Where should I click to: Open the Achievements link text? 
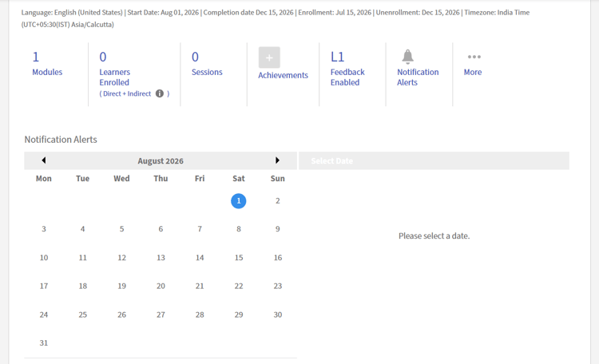point(283,75)
